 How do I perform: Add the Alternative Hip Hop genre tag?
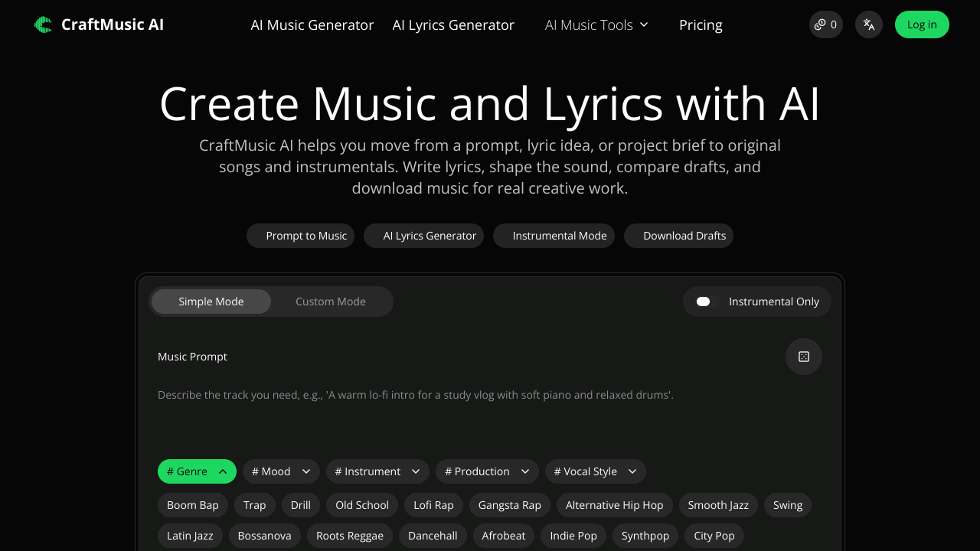[615, 505]
